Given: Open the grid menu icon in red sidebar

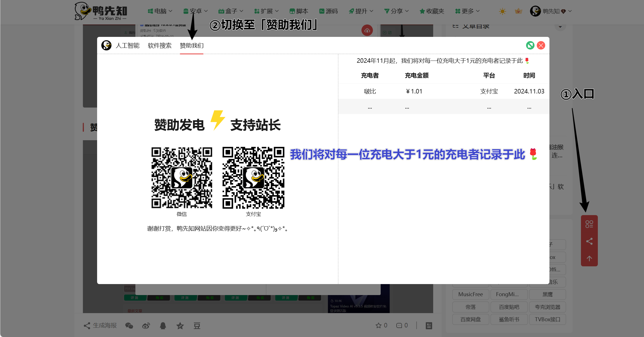Looking at the screenshot, I should (x=589, y=224).
